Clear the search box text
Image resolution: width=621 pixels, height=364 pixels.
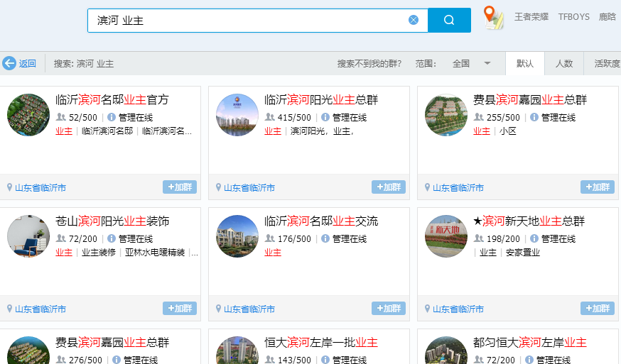414,20
